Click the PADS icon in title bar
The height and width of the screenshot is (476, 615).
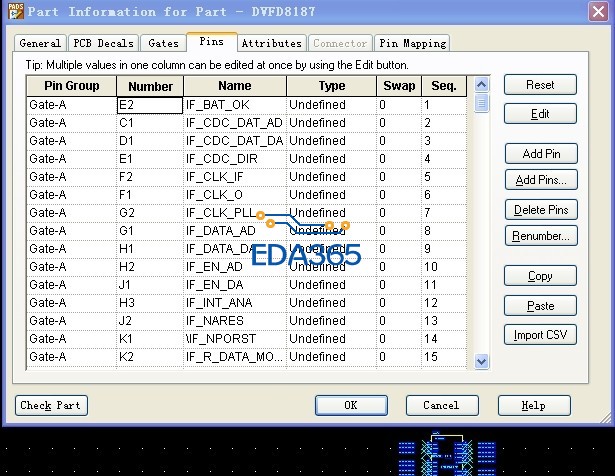(x=16, y=11)
